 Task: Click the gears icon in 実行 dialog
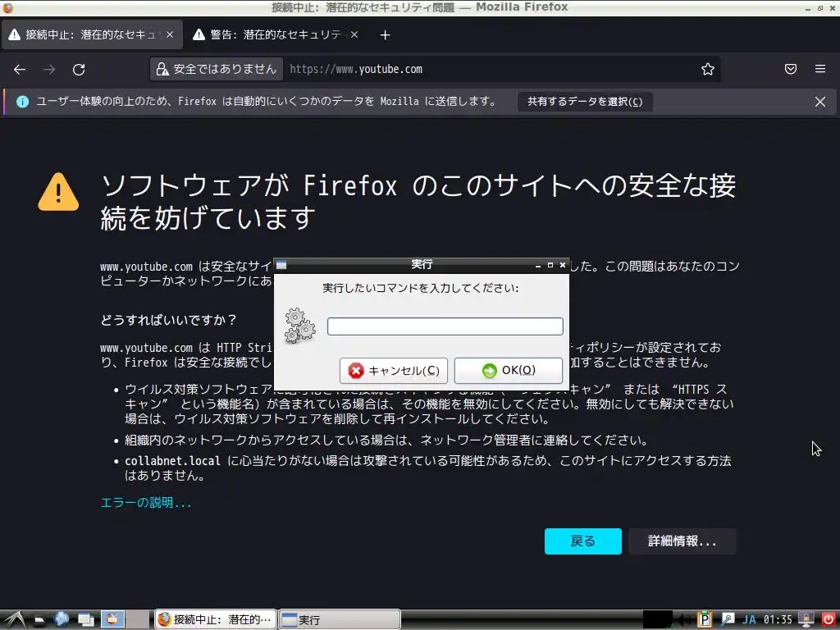click(x=300, y=326)
